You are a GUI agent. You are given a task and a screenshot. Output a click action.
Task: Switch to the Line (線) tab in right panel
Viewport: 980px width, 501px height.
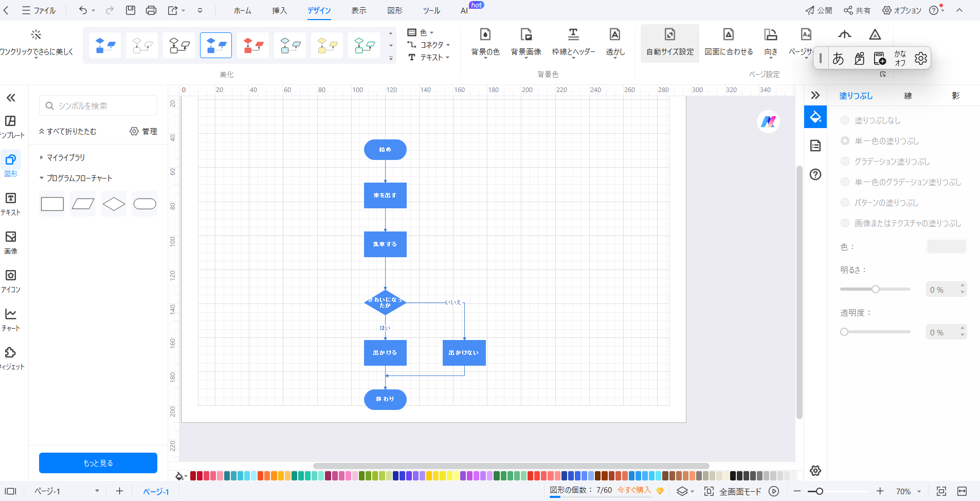tap(908, 96)
